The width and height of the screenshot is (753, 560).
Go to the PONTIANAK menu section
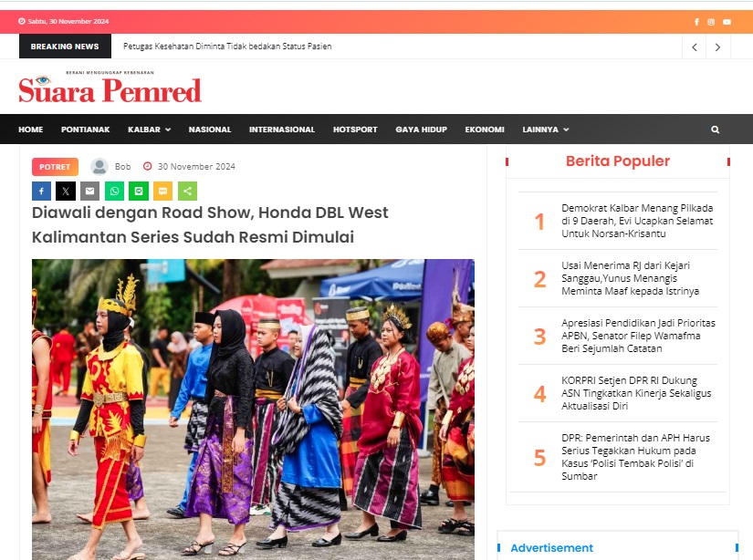pos(86,130)
